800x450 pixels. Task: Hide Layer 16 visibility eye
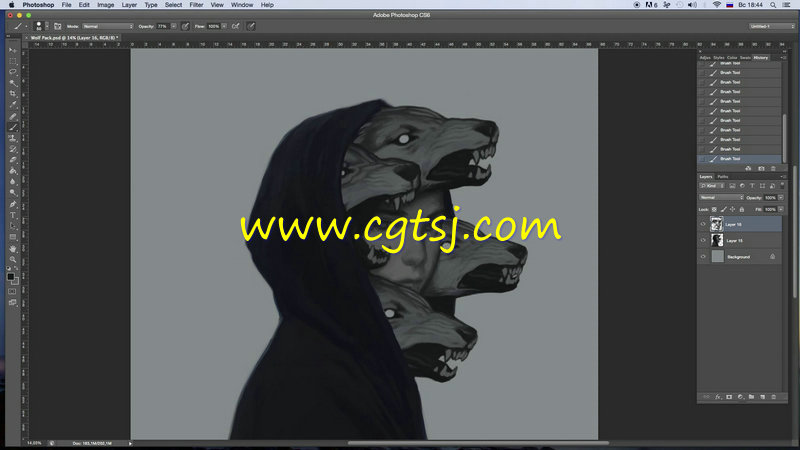703,224
